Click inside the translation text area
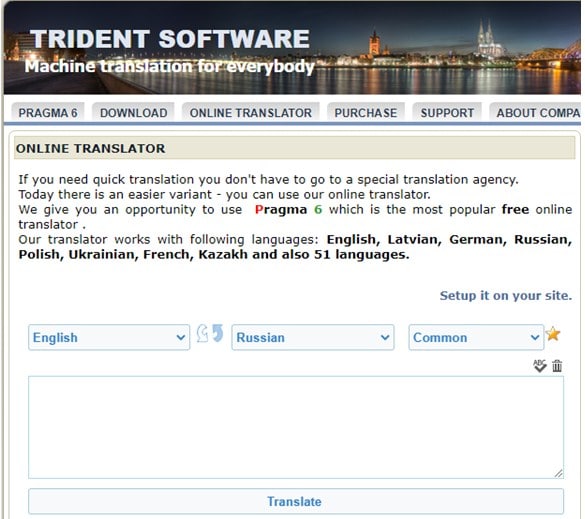 pos(296,427)
